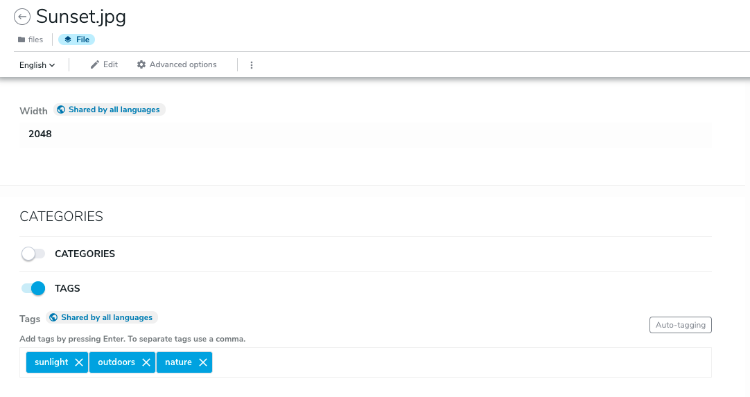Viewport: 750px width, 397px height.
Task: Click the Edit pencil button
Action: tap(104, 65)
